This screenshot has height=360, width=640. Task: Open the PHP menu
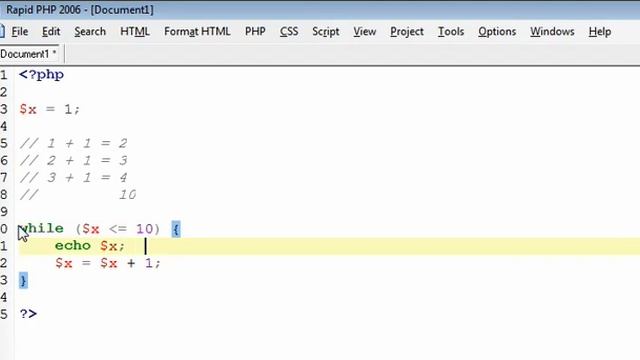pyautogui.click(x=255, y=32)
